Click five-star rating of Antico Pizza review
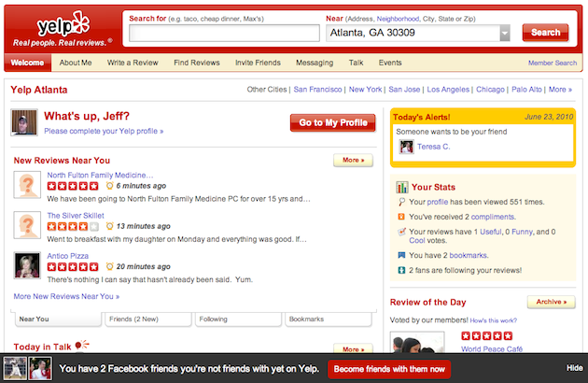 [73, 266]
